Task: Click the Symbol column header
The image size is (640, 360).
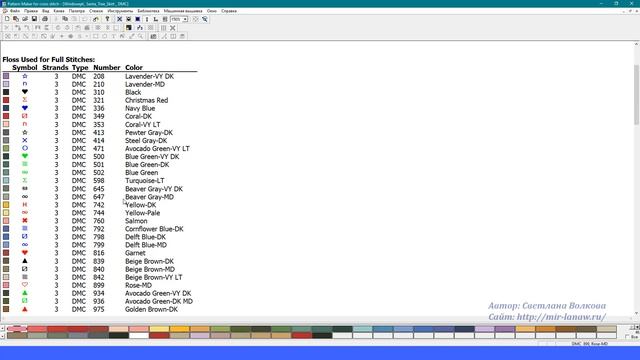Action: coord(25,67)
